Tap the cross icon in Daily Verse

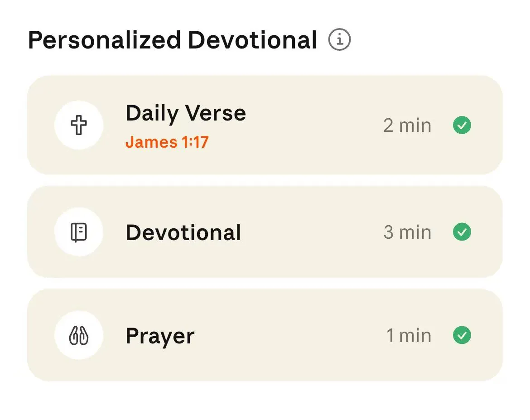[79, 125]
